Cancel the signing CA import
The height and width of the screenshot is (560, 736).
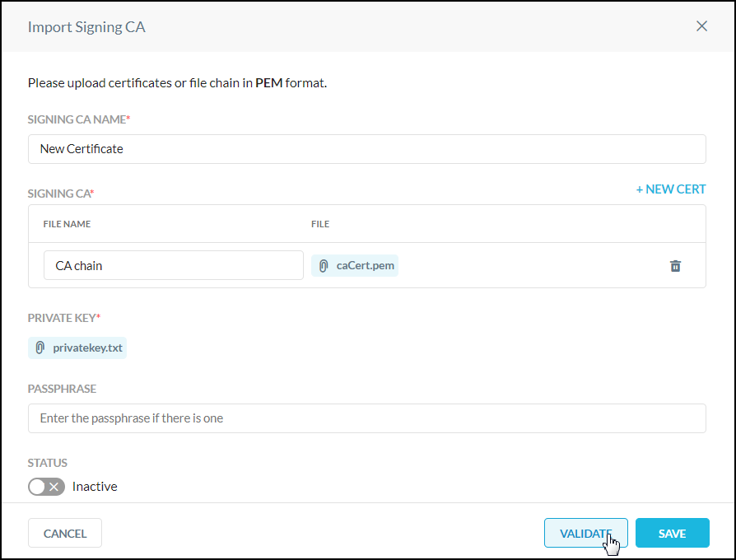click(x=65, y=534)
